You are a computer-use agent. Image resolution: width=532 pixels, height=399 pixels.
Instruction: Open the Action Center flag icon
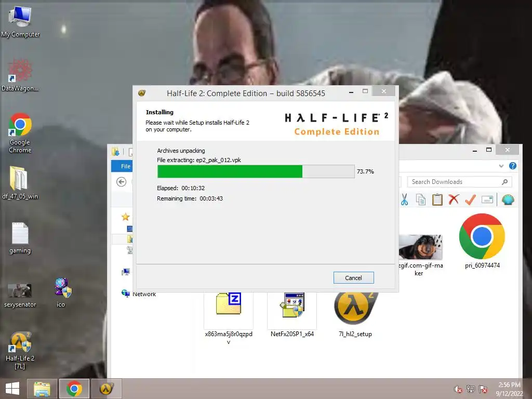point(483,389)
